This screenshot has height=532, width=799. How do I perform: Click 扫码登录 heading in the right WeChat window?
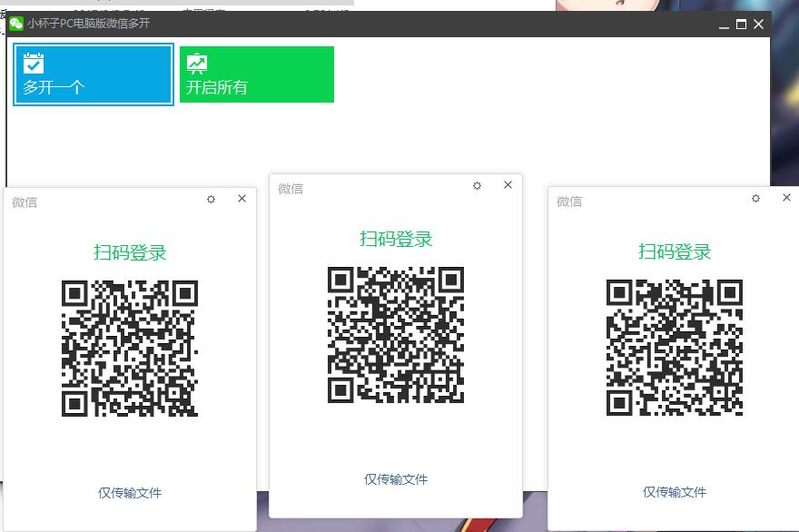(x=675, y=251)
